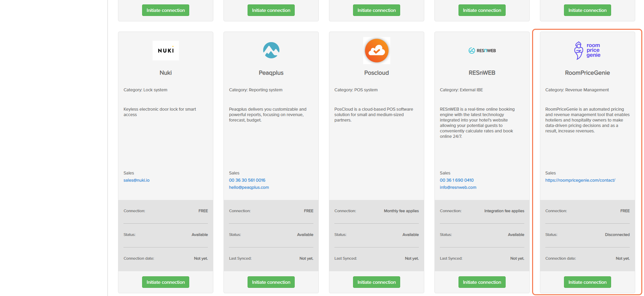Initiate connection for Poscloud
The width and height of the screenshot is (644, 296).
(376, 282)
